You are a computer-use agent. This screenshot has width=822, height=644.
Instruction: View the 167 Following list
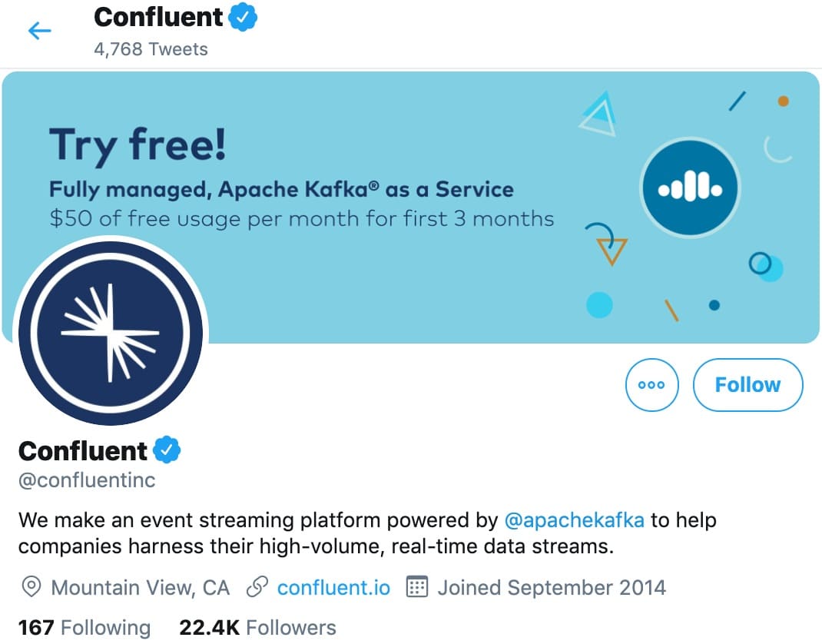coord(85,628)
